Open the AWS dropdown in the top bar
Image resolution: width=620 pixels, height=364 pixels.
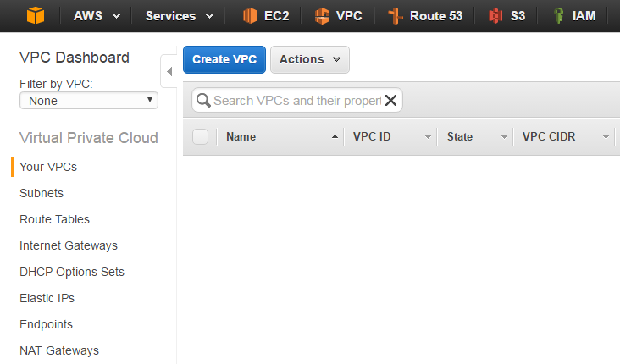click(x=96, y=15)
